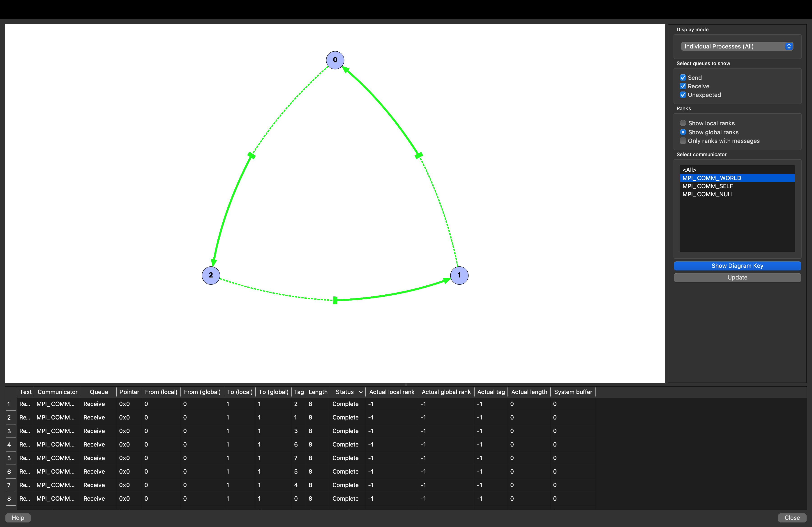Sort by the Status column header

coord(345,392)
